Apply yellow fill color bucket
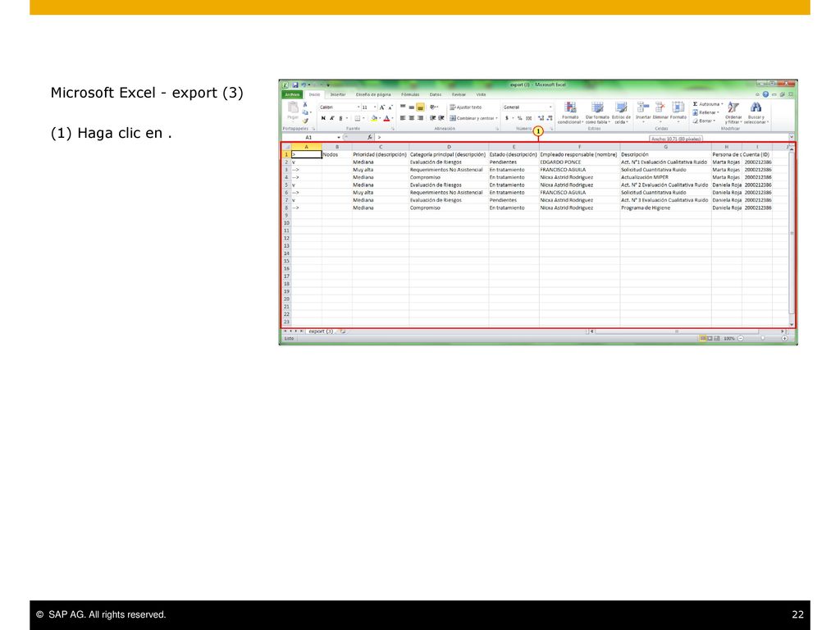 tap(374, 118)
